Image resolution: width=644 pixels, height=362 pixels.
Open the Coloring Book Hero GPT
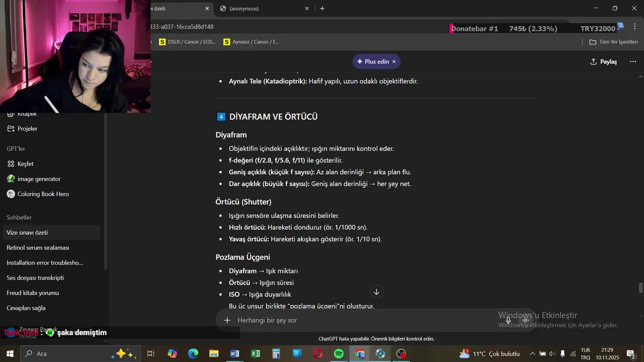point(52,194)
